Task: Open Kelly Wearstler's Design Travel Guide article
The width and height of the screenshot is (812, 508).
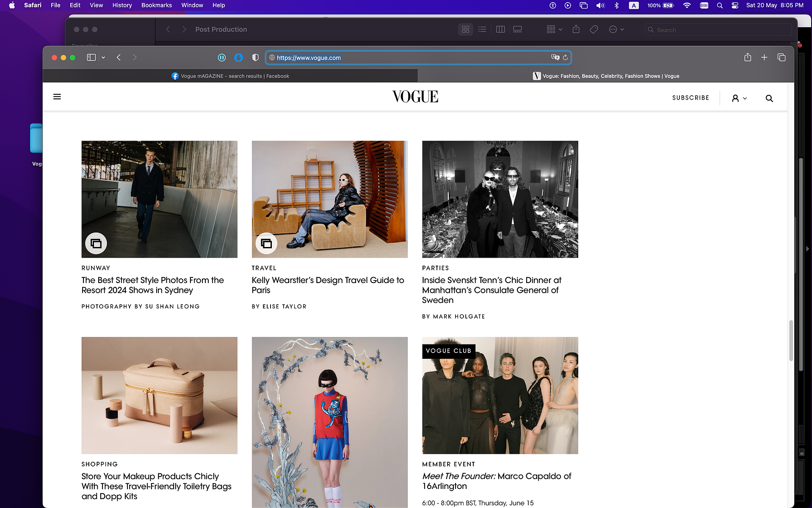Action: tap(328, 285)
